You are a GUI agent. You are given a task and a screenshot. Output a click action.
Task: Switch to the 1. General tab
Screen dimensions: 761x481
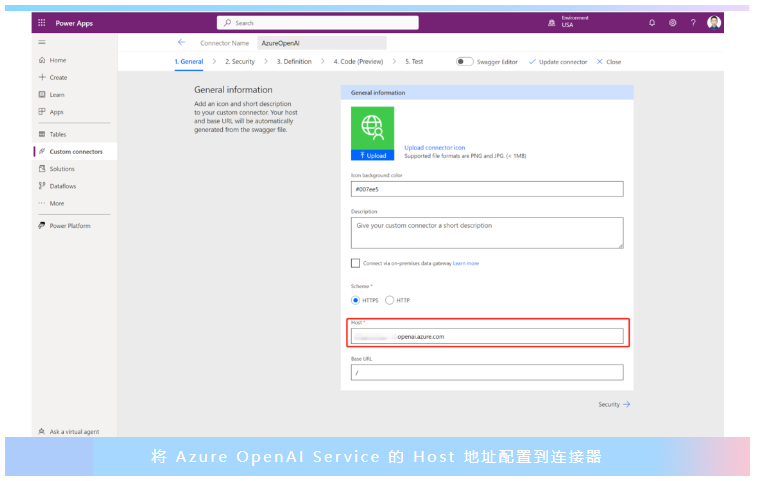189,62
